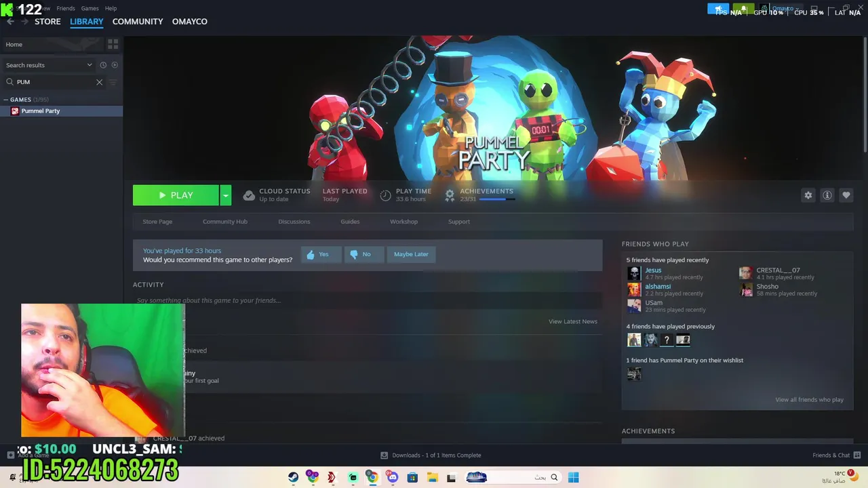Go back with the left arrow
Viewport: 868px width, 488px height.
tap(10, 22)
